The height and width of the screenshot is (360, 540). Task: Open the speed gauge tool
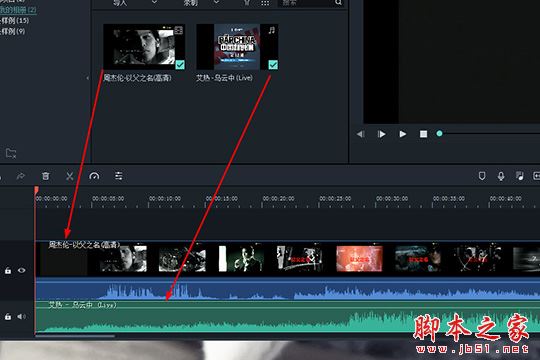point(94,176)
